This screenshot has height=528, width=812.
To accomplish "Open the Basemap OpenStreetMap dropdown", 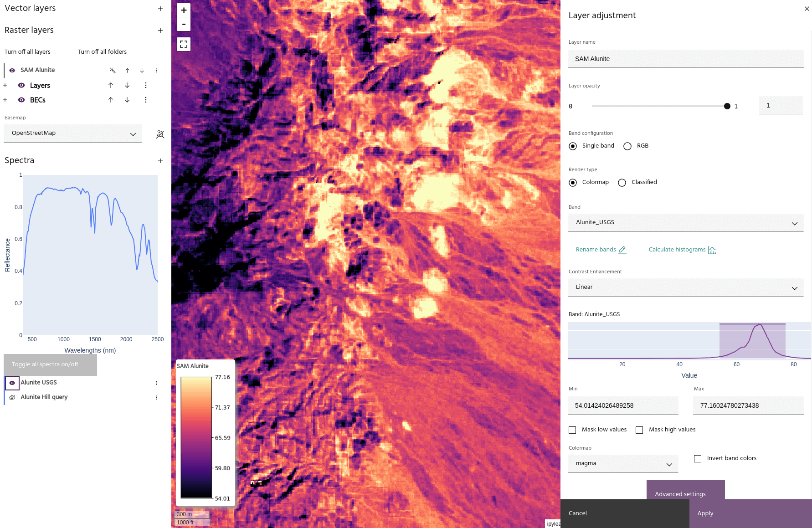I will pos(73,133).
